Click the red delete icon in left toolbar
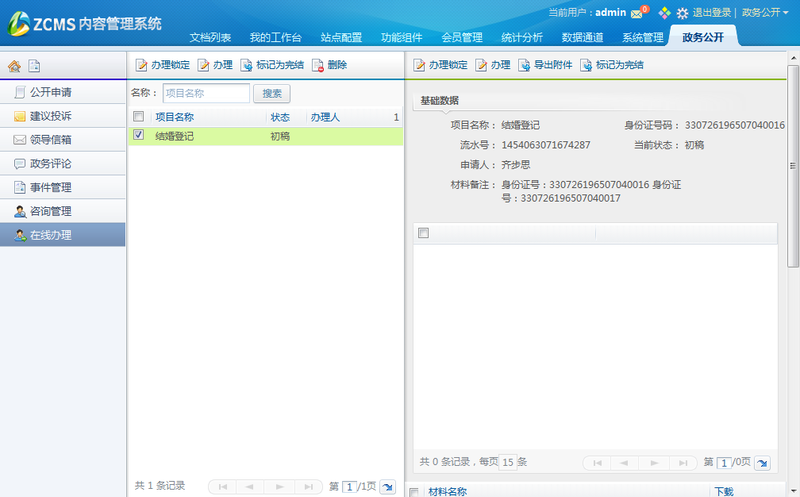Image resolution: width=800 pixels, height=497 pixels. pyautogui.click(x=319, y=65)
